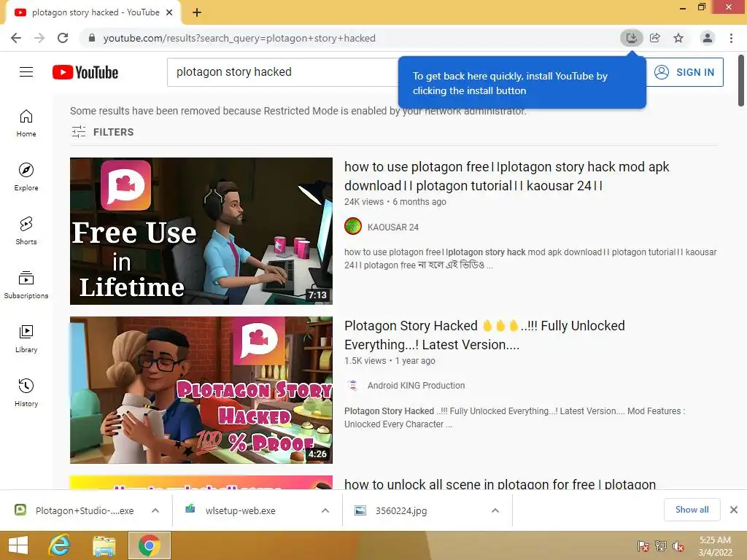Open KAOUSAR 24 channel name
Image resolution: width=747 pixels, height=560 pixels.
pos(393,227)
